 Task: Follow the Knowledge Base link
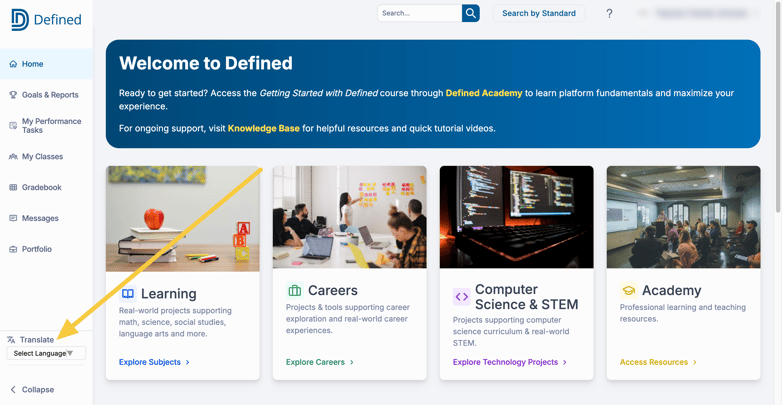pos(264,128)
